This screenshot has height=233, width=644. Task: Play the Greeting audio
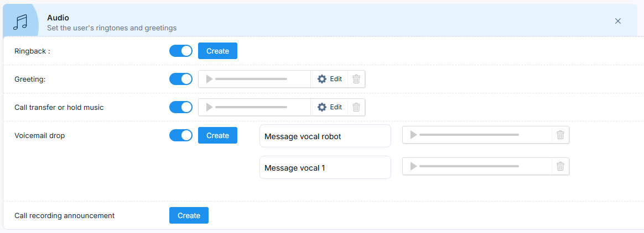click(209, 79)
